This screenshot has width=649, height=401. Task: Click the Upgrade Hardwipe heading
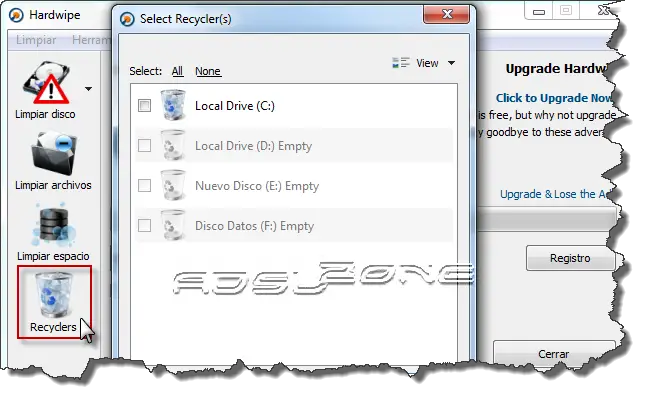click(x=557, y=69)
